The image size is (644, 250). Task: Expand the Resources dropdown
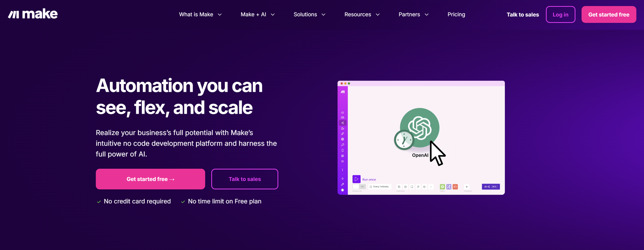362,14
